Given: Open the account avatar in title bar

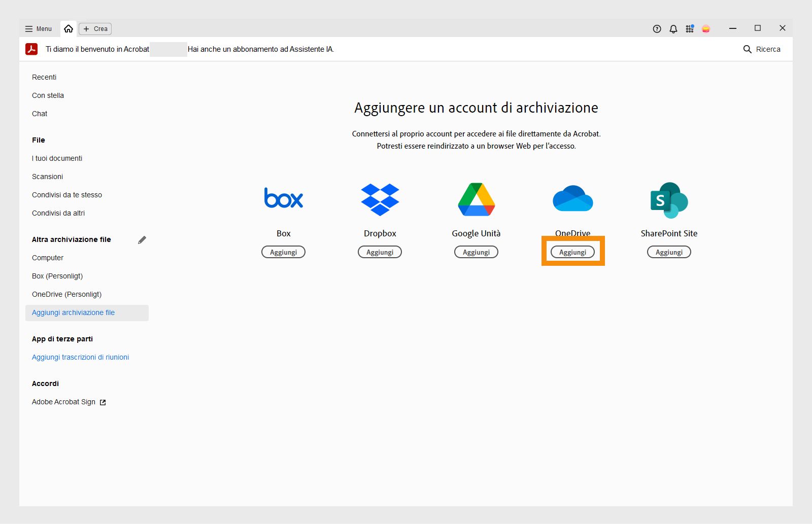Looking at the screenshot, I should coord(706,29).
